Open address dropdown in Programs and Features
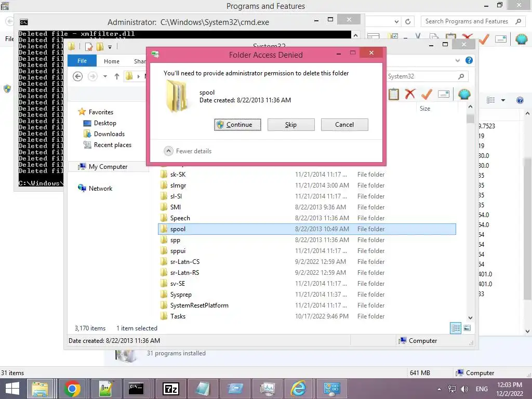The image size is (532, 399). 396,22
